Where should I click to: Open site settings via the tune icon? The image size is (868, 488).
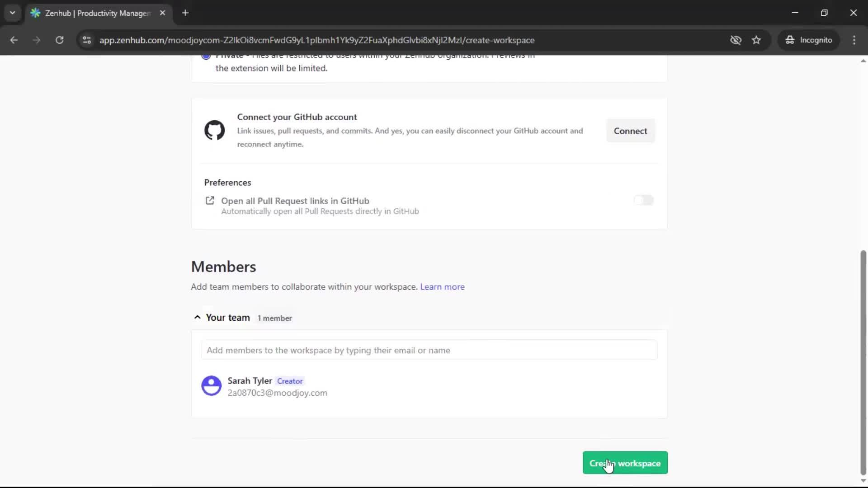[86, 40]
